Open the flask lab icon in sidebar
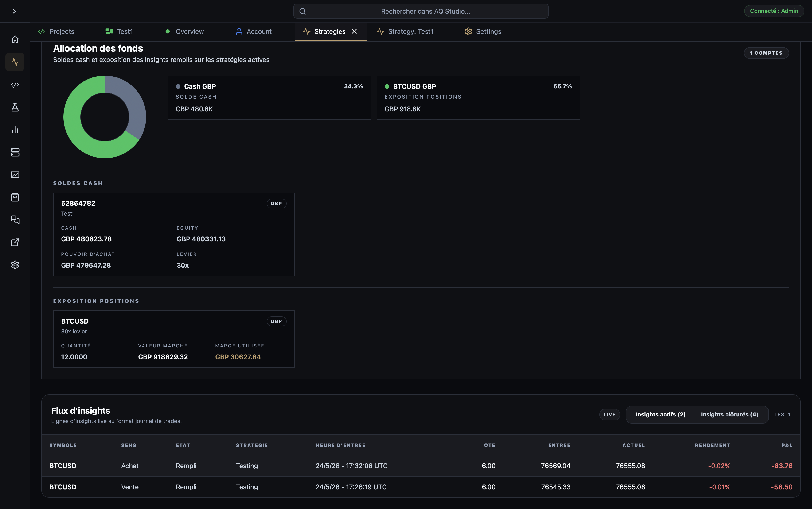 coord(15,107)
